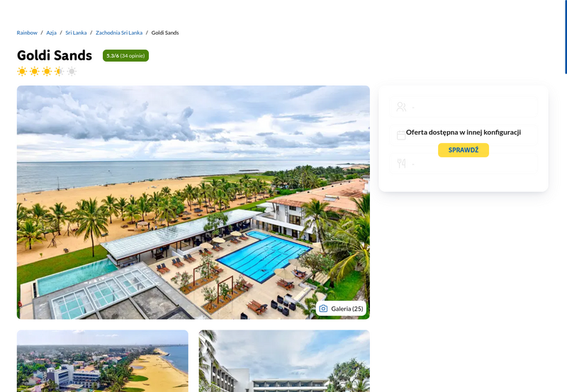
Task: Click the second sun rating icon
Action: [x=34, y=71]
